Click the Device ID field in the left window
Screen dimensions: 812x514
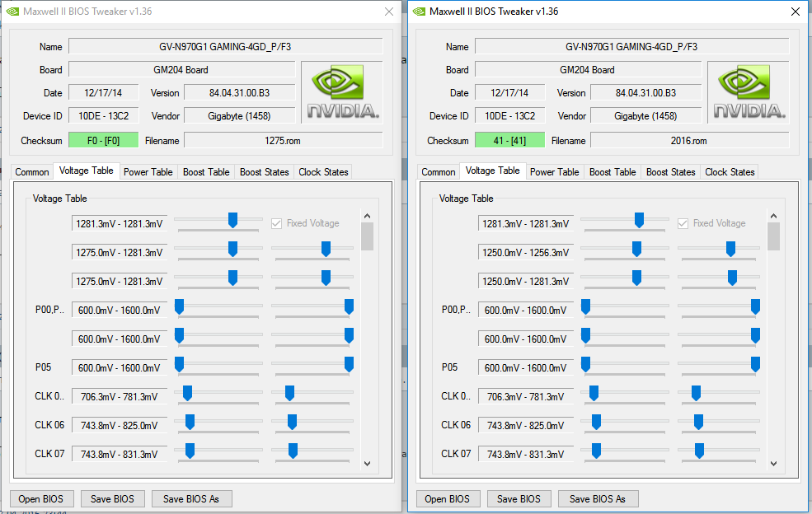[x=104, y=116]
